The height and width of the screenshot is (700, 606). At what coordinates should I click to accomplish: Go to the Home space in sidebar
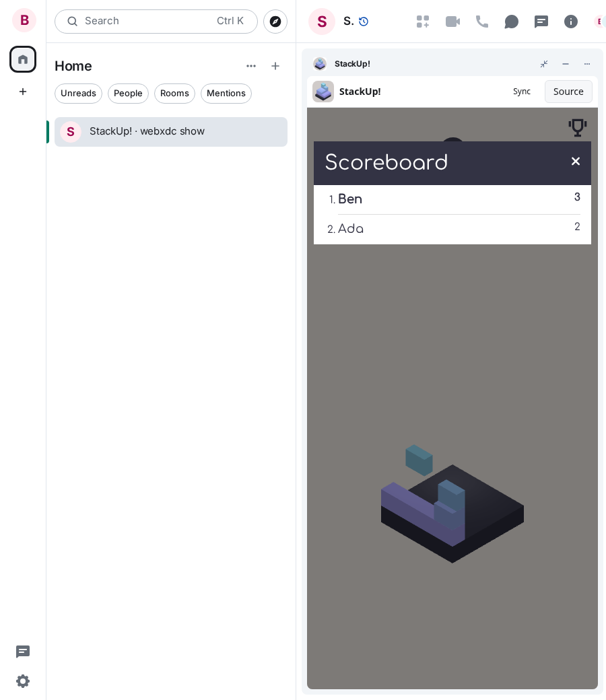(23, 59)
